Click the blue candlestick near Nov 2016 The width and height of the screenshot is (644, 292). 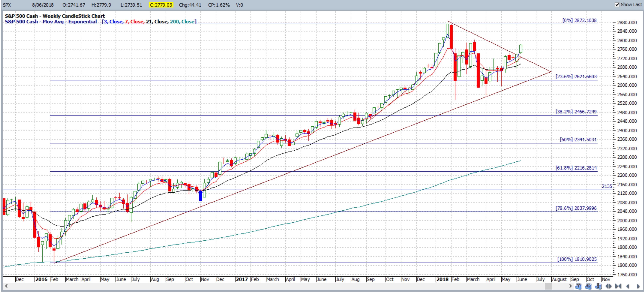(x=201, y=195)
